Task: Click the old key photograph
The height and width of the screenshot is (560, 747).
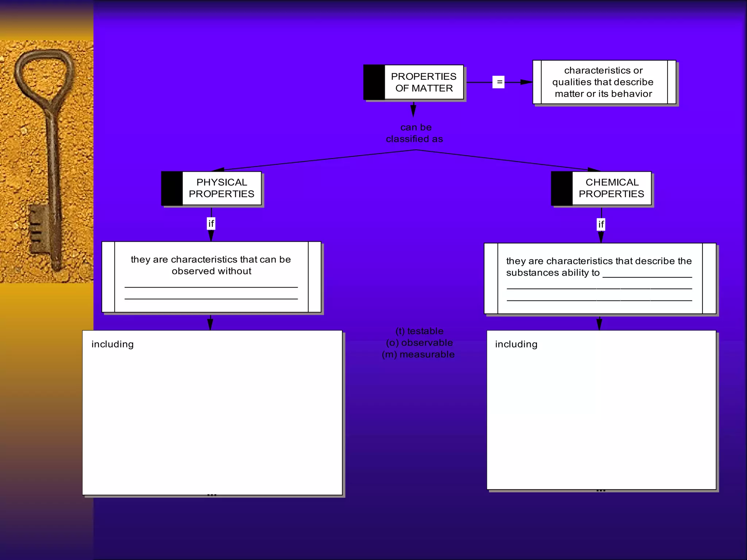Action: click(46, 162)
